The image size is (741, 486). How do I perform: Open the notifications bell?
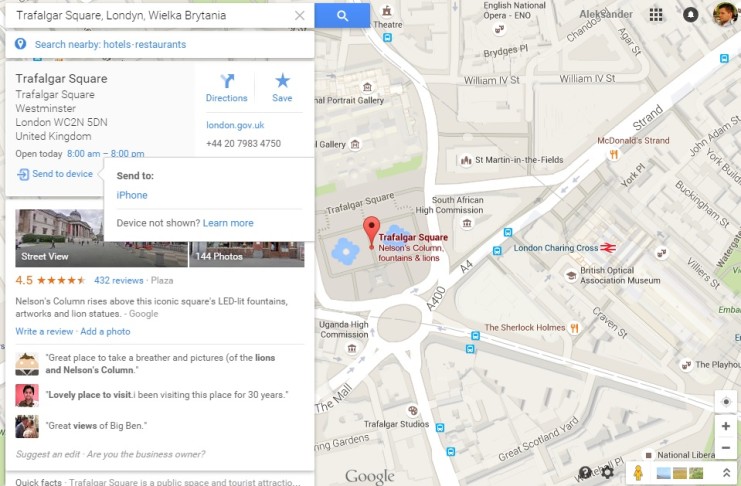690,15
